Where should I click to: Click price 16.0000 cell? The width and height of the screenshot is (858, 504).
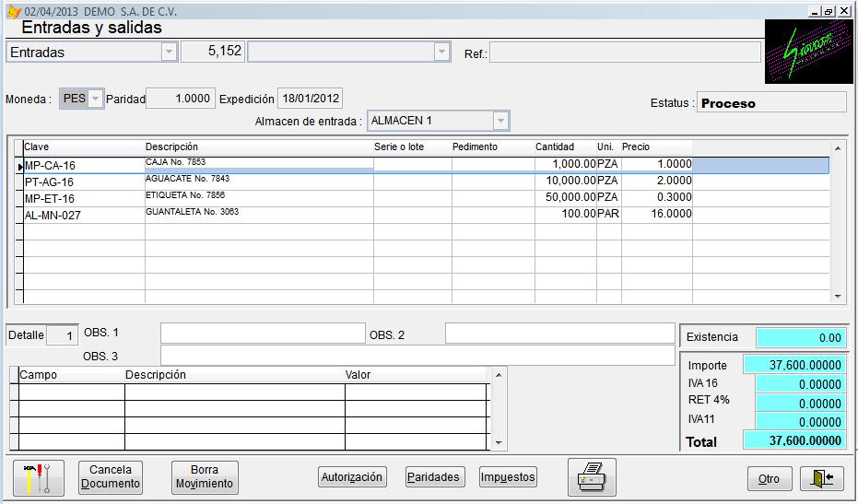(657, 214)
